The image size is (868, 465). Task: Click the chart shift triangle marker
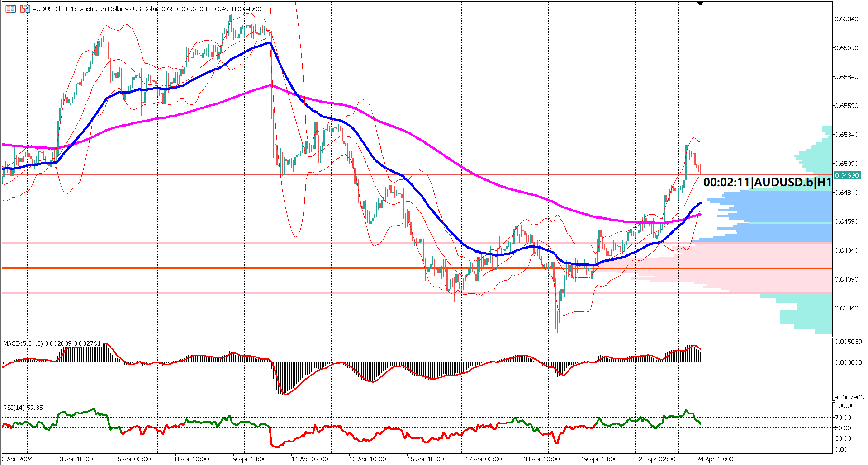tap(700, 4)
